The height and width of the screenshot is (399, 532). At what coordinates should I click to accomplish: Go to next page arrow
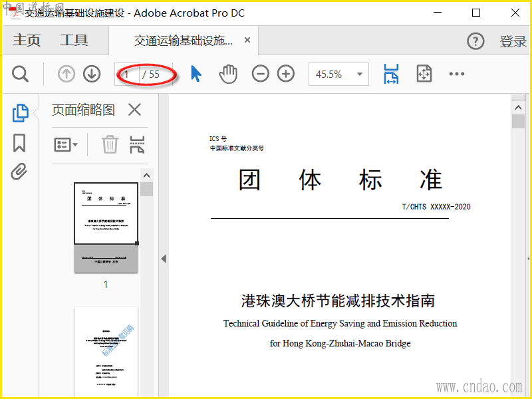[92, 74]
